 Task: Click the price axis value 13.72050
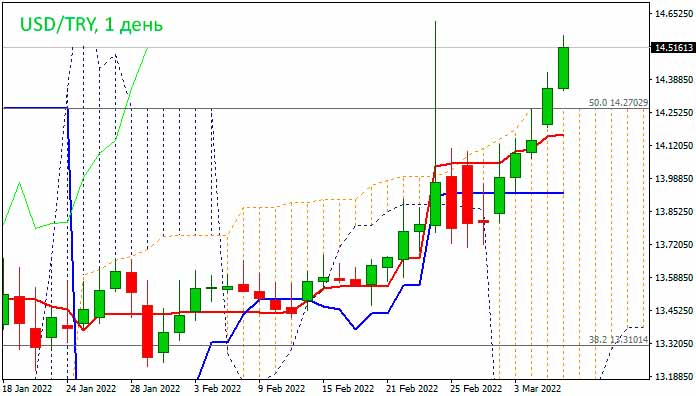674,245
